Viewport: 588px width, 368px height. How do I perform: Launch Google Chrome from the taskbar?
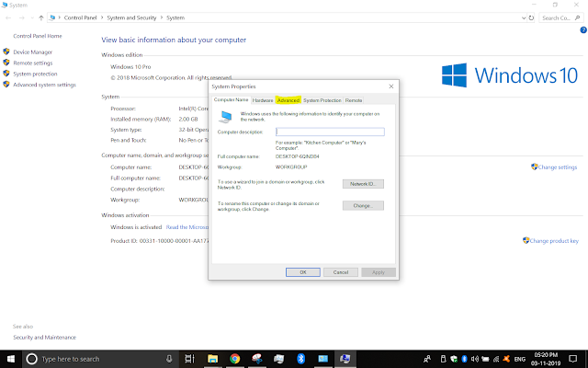(x=235, y=359)
